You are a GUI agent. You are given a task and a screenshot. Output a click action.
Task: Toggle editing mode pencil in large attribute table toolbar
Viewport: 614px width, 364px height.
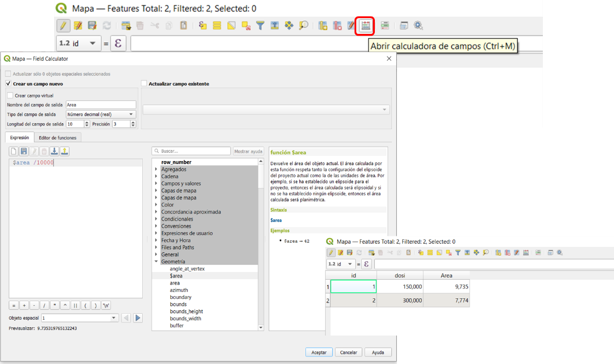[x=62, y=26]
